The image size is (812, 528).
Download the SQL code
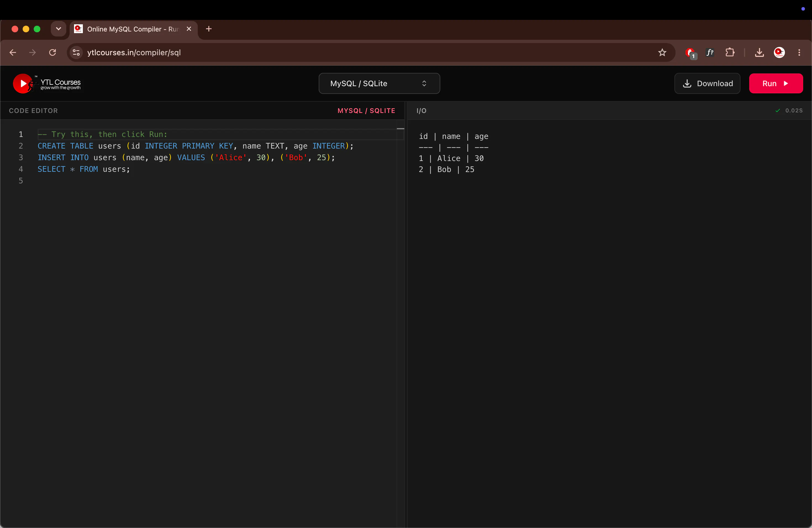[707, 84]
